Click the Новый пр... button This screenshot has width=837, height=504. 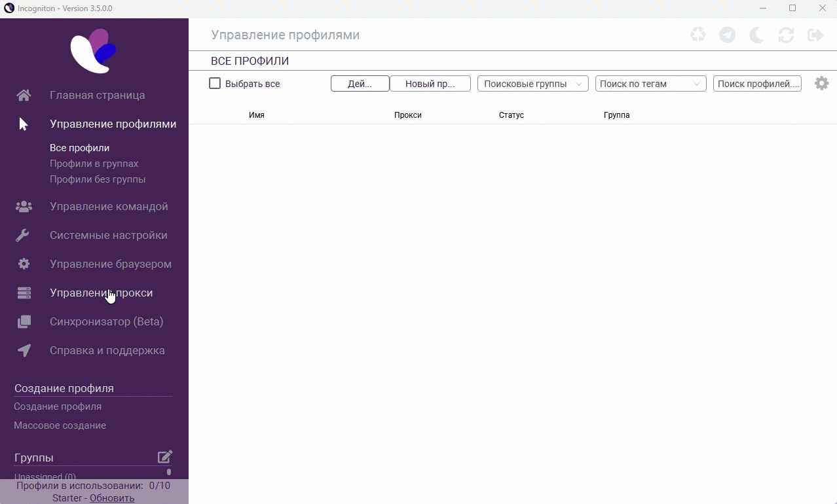click(430, 84)
